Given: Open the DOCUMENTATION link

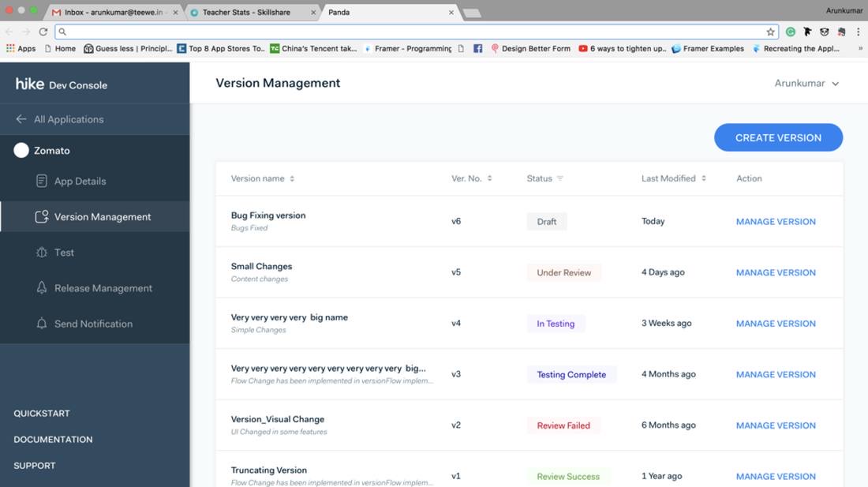Looking at the screenshot, I should (53, 440).
